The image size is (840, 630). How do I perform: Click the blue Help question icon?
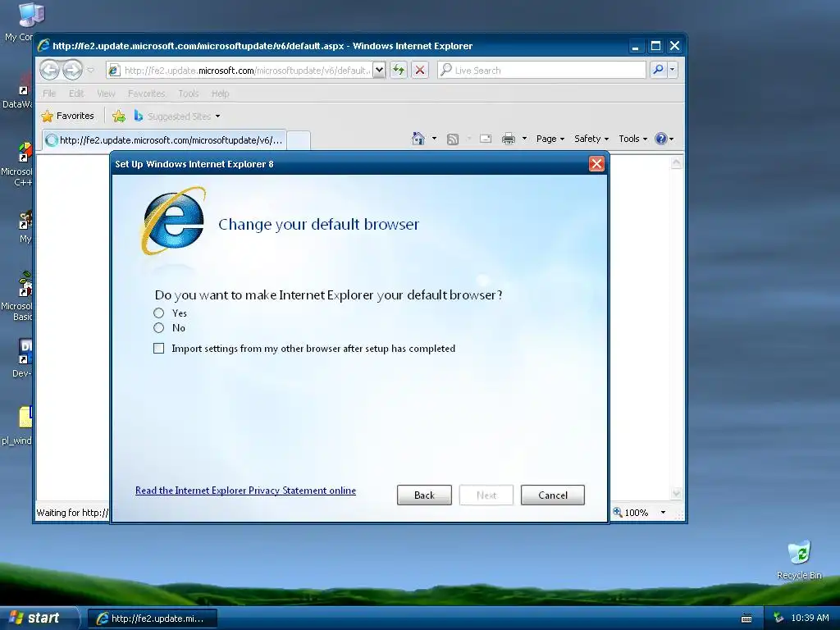pyautogui.click(x=661, y=139)
